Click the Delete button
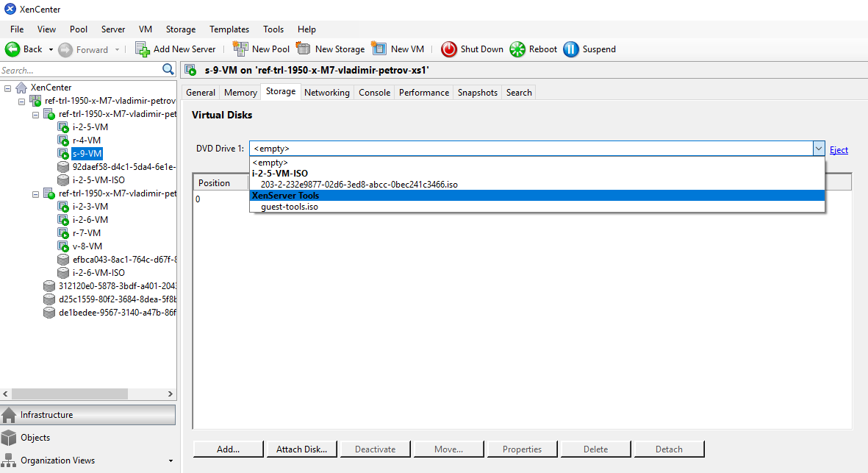The image size is (868, 473). point(595,449)
